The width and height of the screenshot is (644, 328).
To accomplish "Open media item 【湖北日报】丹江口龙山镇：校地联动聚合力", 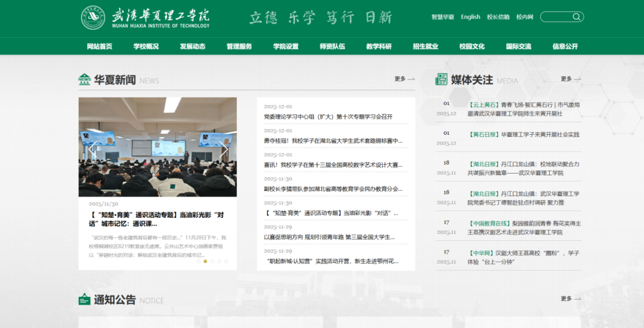I will pyautogui.click(x=524, y=168).
